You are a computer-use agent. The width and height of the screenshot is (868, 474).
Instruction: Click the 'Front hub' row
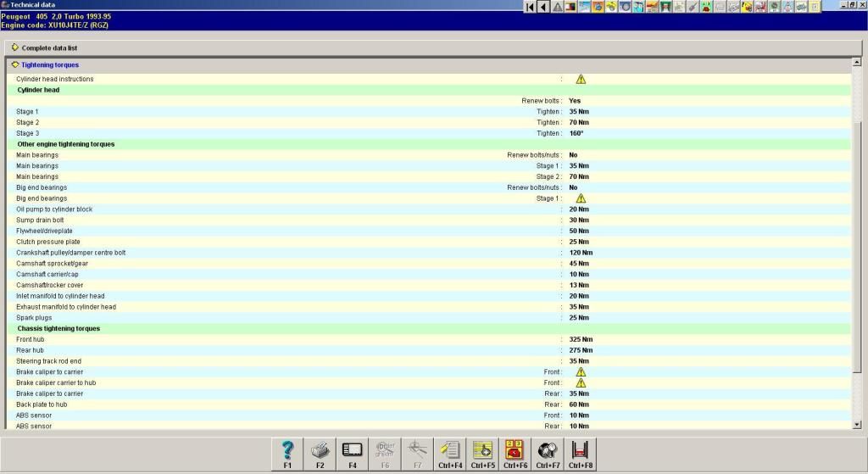pos(429,339)
